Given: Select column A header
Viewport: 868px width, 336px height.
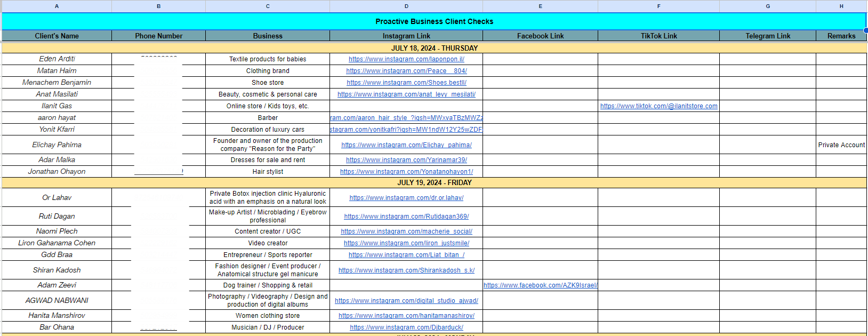Looking at the screenshot, I should coord(57,6).
